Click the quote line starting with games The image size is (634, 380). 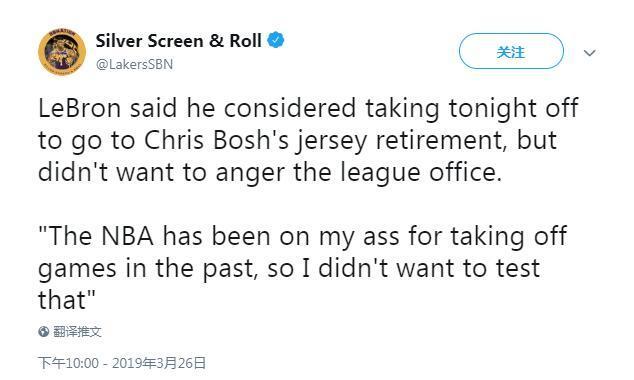pos(289,269)
